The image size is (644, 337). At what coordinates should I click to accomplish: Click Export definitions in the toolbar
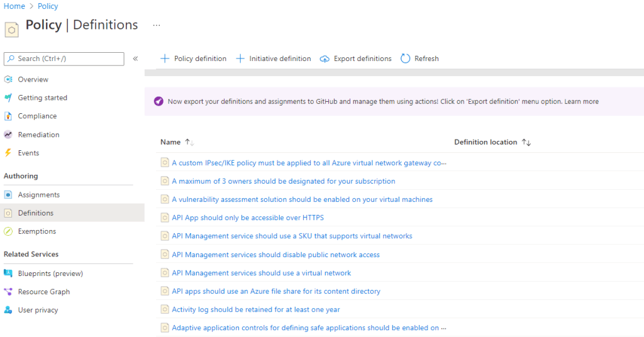[x=356, y=58]
